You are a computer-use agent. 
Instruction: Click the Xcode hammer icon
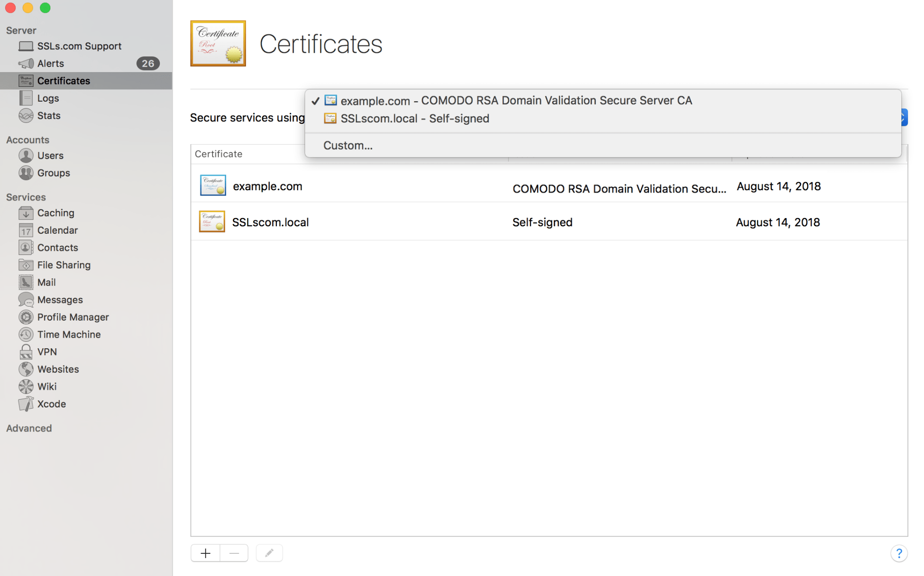coord(26,404)
